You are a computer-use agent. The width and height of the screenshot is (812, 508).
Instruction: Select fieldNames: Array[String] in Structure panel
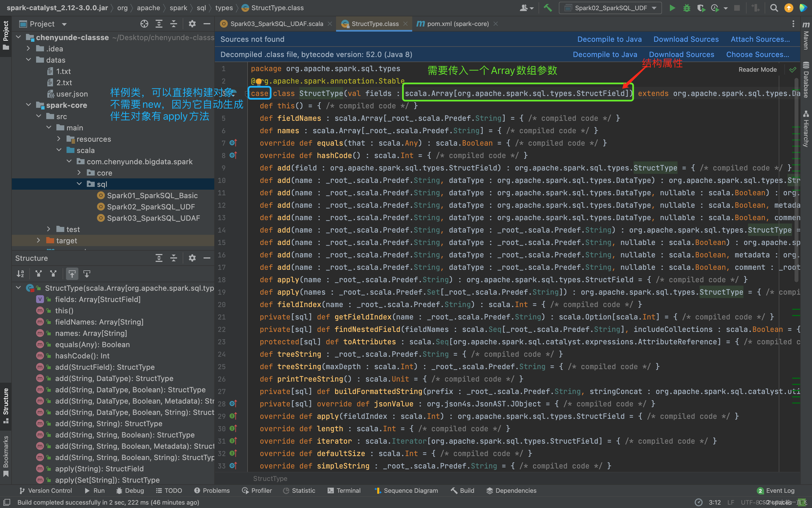pos(99,322)
